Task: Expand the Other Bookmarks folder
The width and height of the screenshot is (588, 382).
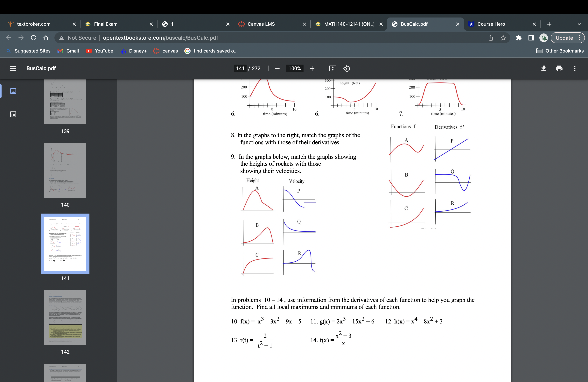Action: 560,51
